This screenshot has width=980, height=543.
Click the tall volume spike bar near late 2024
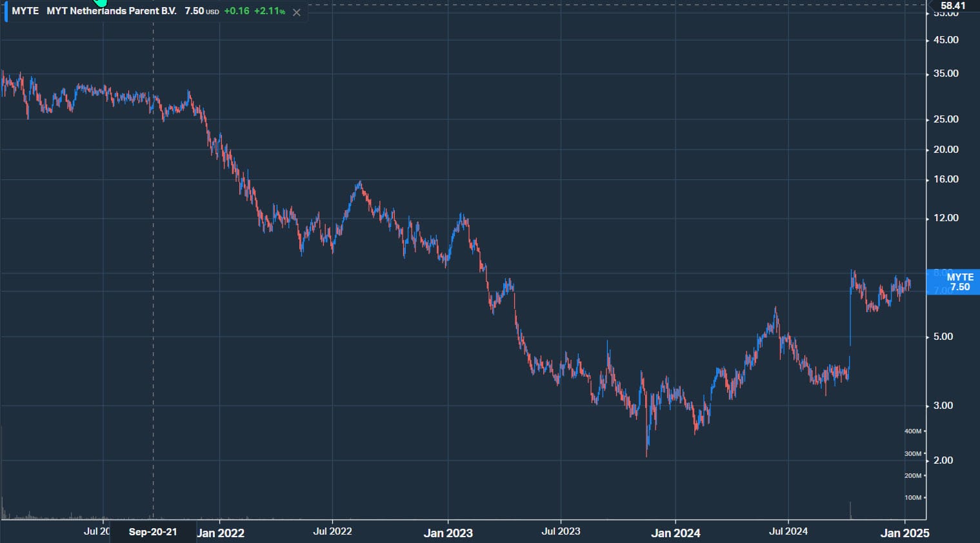point(850,511)
